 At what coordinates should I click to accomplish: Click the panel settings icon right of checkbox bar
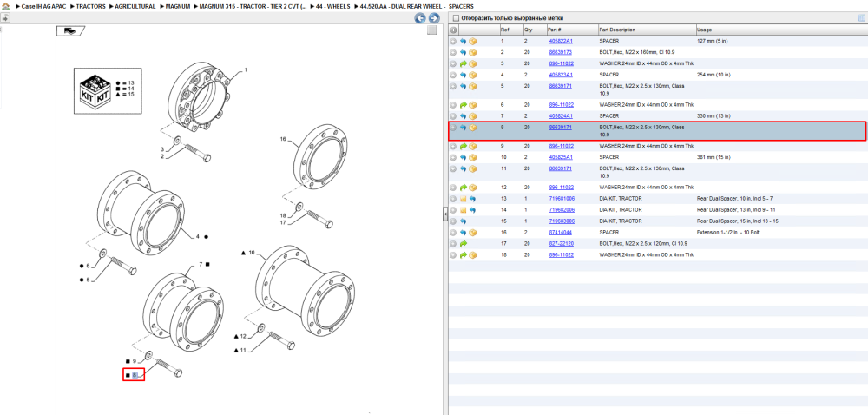[861, 18]
